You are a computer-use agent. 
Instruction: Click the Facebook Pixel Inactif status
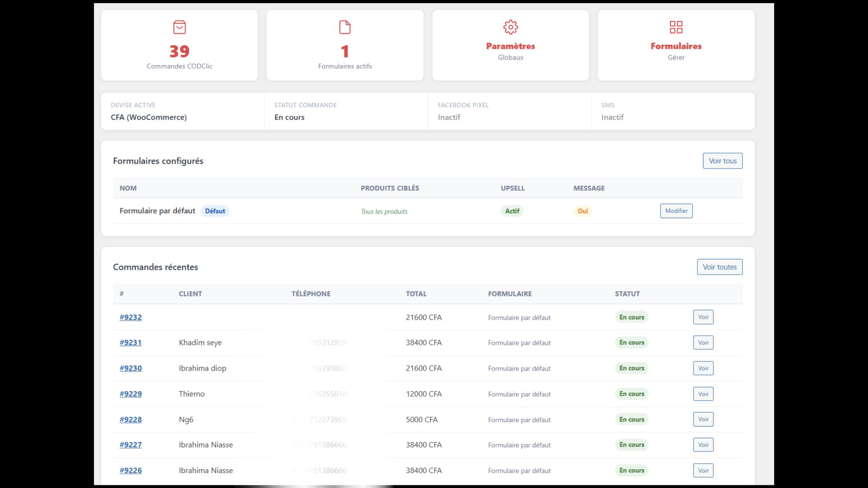449,117
